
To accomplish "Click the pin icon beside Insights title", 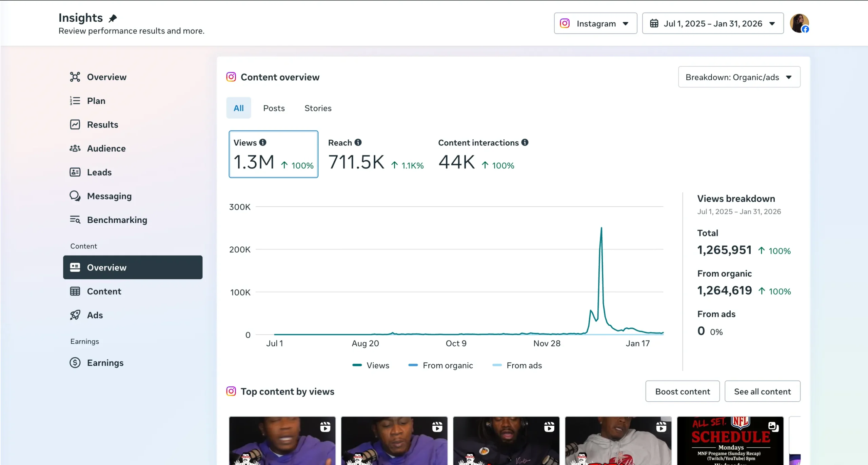I will [113, 18].
